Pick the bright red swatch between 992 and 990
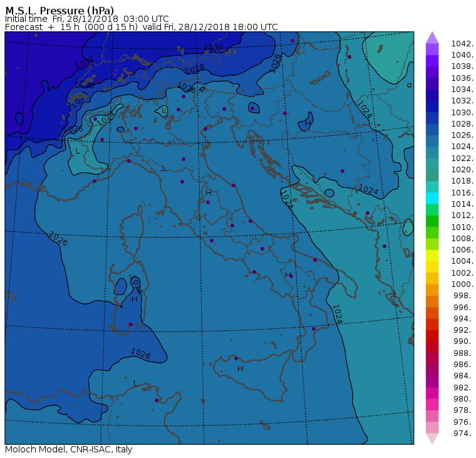Image resolution: width=476 pixels, height=458 pixels. [432, 336]
